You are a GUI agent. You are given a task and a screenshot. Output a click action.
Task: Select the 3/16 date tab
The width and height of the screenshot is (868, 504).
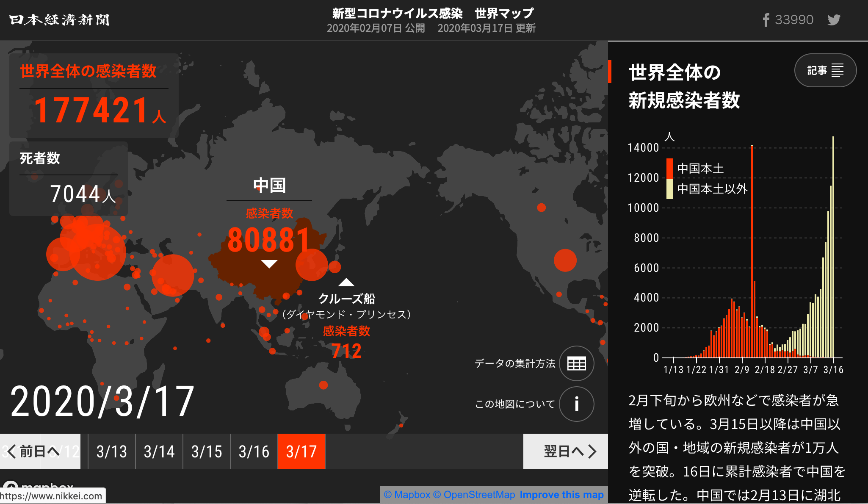(254, 451)
